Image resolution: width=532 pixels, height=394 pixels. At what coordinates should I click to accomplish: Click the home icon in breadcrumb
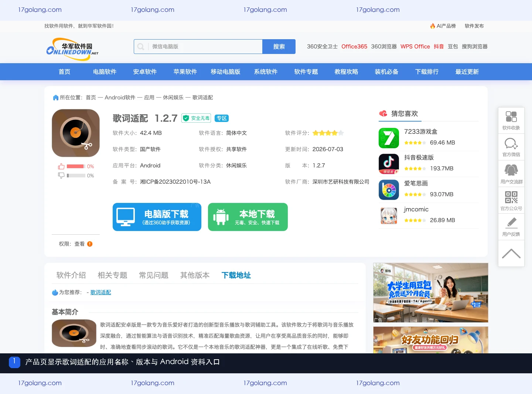(x=56, y=98)
